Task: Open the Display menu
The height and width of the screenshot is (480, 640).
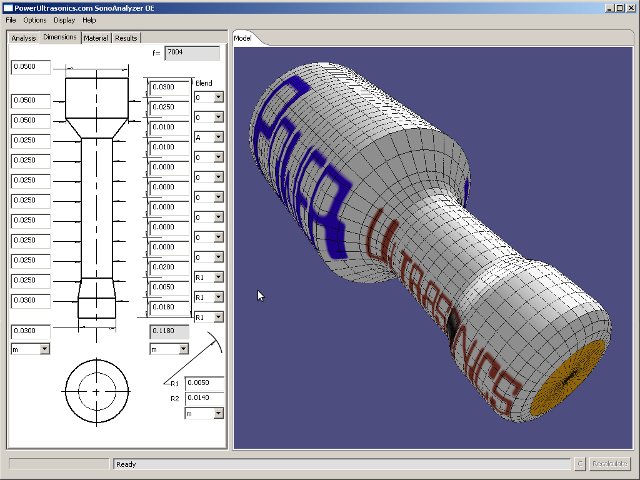Action: point(64,20)
